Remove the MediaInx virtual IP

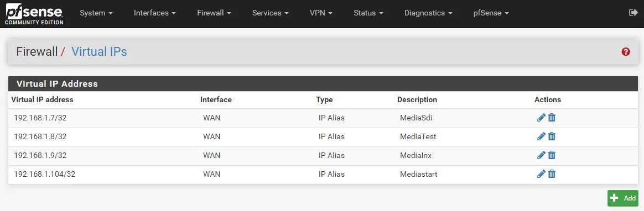pos(552,155)
